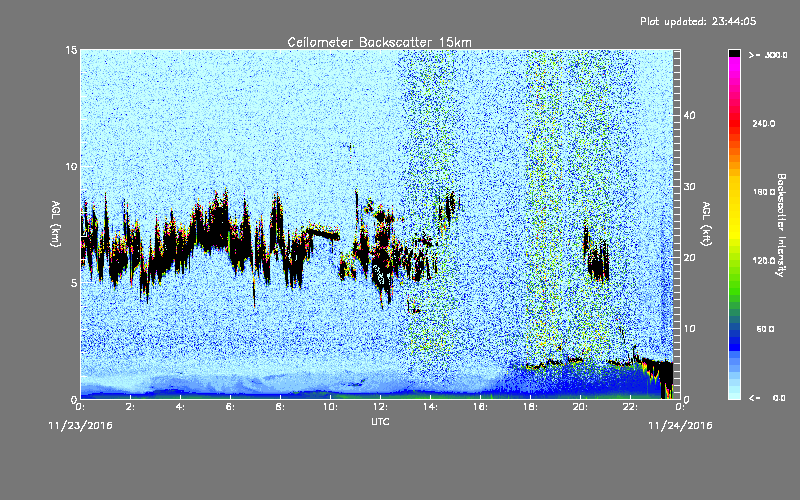The width and height of the screenshot is (800, 500).
Task: Click the '>= 300.0' colorbar maximum label
Action: 768,55
